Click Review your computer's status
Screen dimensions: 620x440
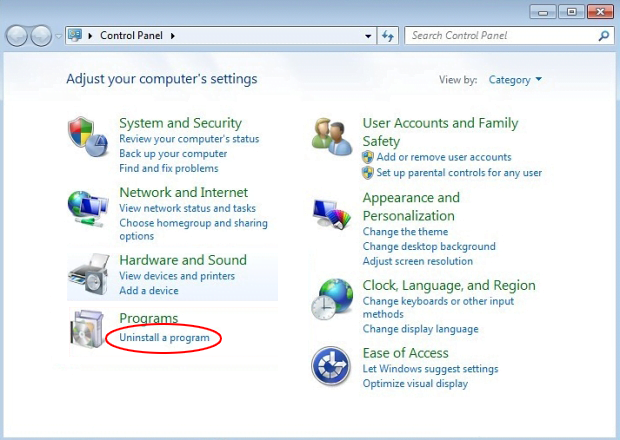point(189,139)
